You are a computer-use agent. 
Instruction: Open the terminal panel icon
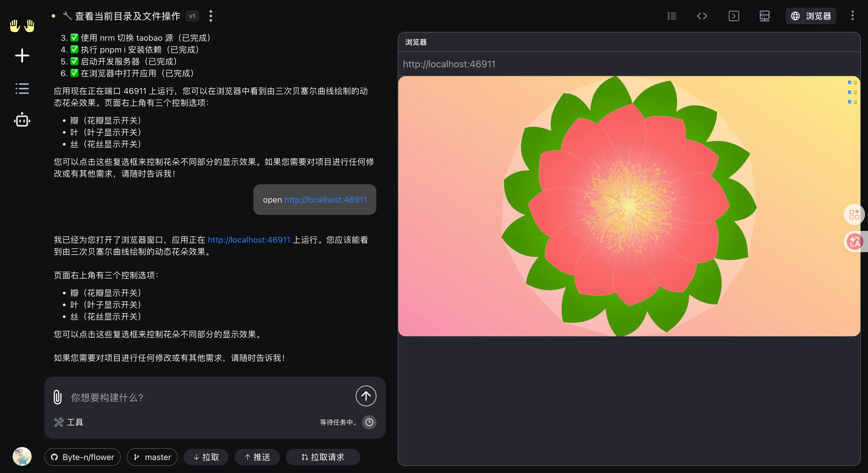pos(734,16)
